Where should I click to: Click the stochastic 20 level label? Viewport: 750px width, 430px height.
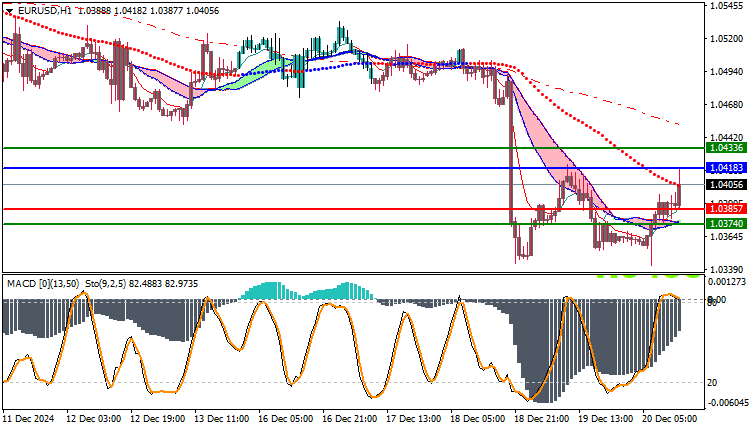(x=712, y=383)
